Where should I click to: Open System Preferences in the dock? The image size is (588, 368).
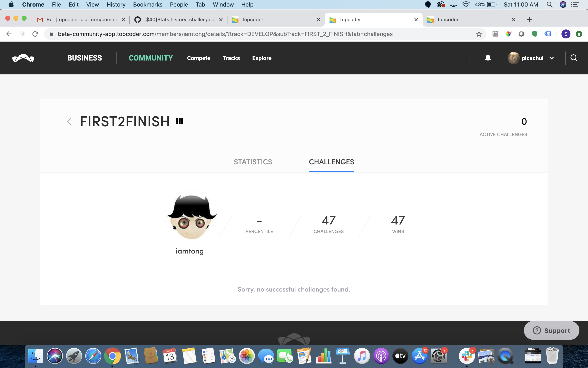pos(439,356)
